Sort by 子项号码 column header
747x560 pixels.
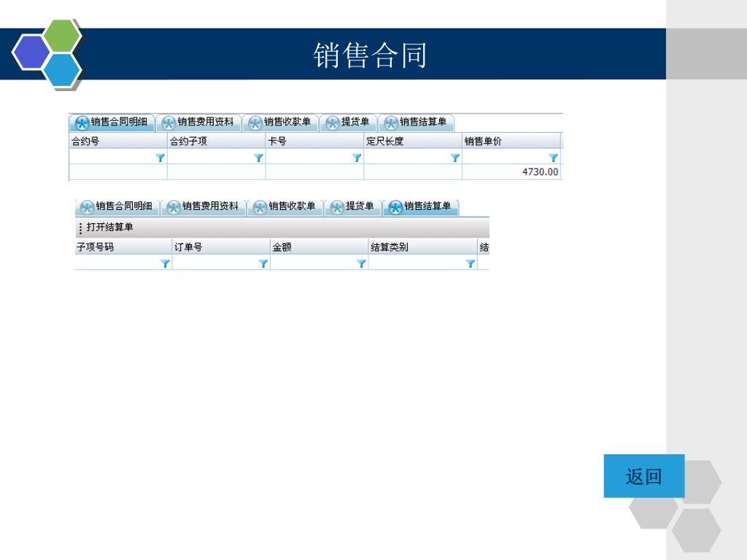123,246
